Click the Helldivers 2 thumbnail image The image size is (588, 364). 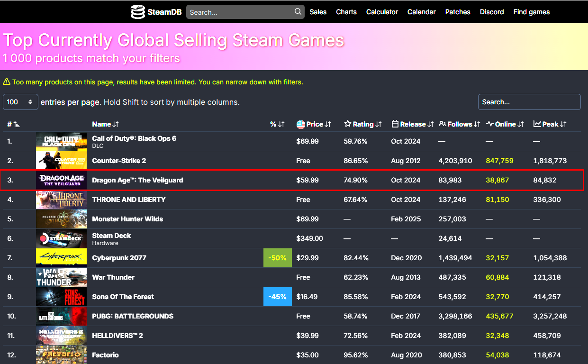pos(62,336)
